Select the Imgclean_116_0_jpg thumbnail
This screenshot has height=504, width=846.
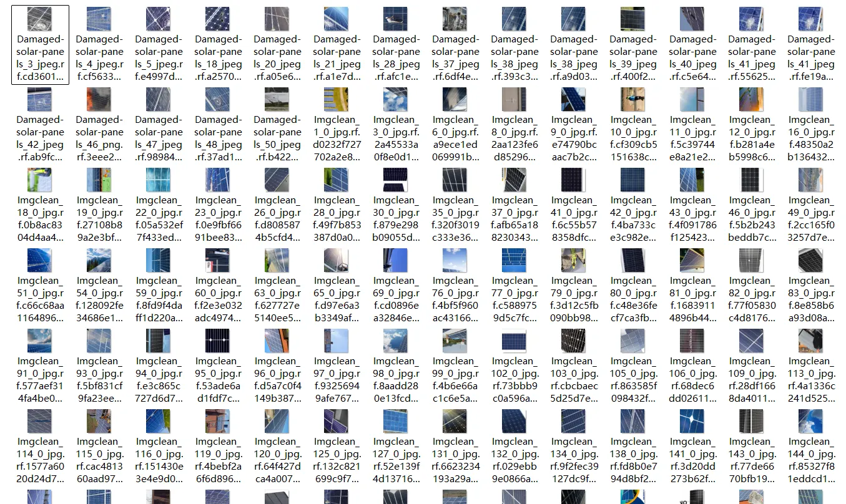click(159, 422)
